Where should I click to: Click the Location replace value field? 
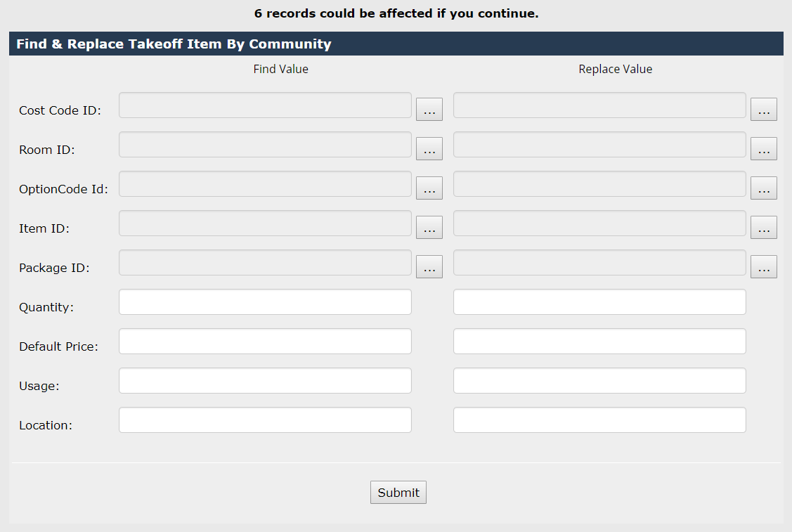pos(599,420)
